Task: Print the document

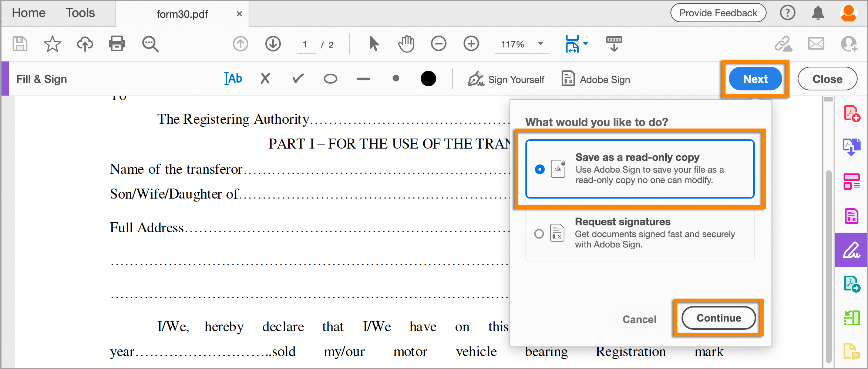Action: 117,44
